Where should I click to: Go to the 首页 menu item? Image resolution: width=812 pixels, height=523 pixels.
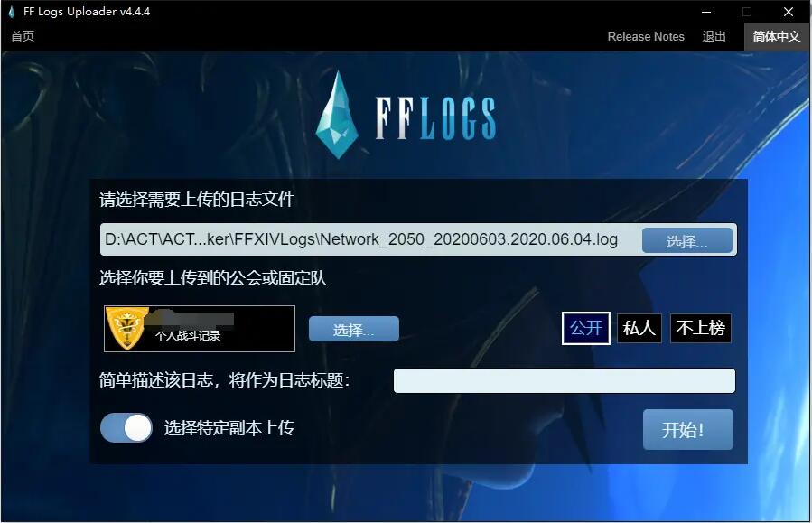(x=23, y=36)
